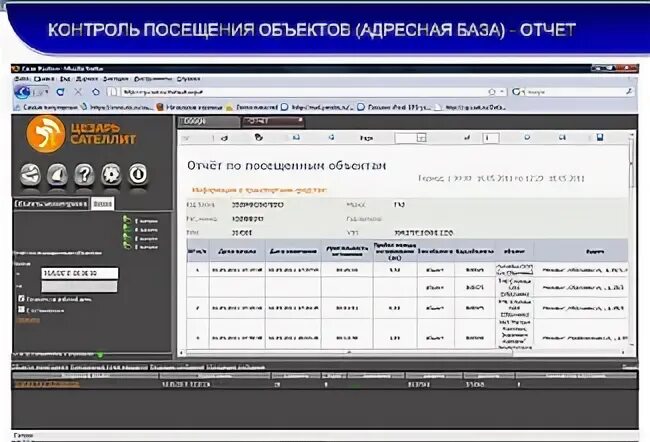Click the first green hand icon in the left panel
The width and height of the screenshot is (650, 442).
click(x=127, y=220)
